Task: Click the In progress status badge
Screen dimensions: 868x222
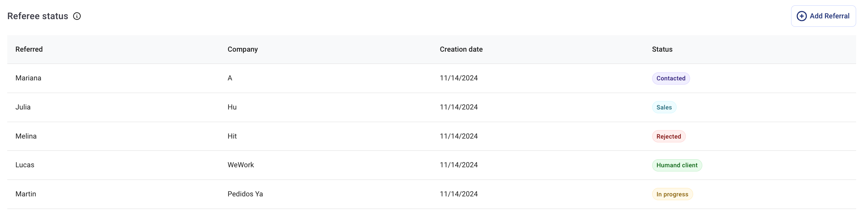Action: click(x=672, y=194)
